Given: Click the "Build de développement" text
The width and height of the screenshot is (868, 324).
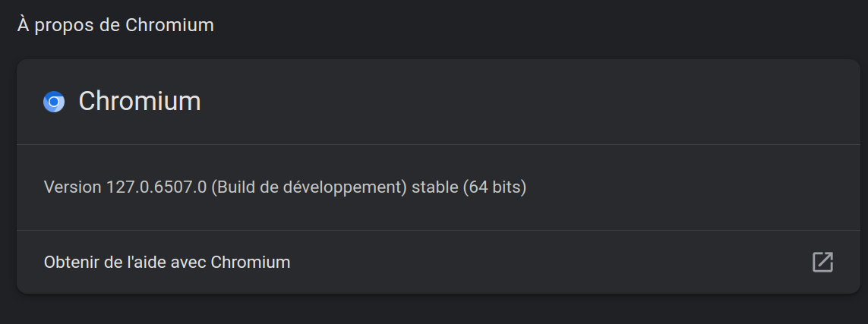Looking at the screenshot, I should click(309, 187).
